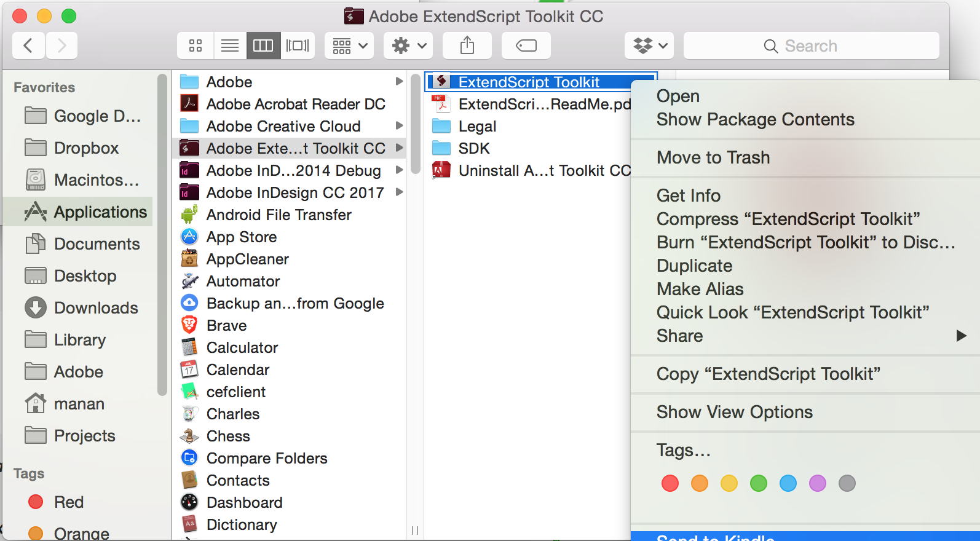Open the gear action menu

pos(408,45)
